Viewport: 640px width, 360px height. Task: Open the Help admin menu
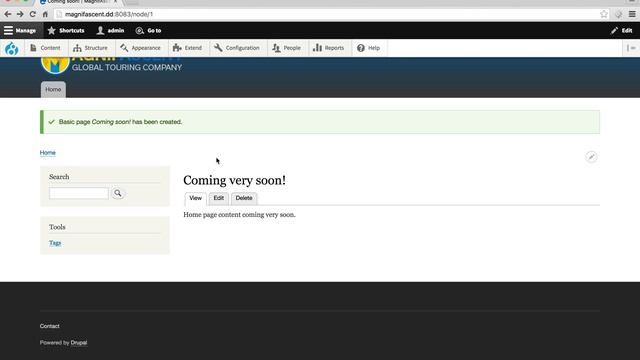click(x=369, y=48)
